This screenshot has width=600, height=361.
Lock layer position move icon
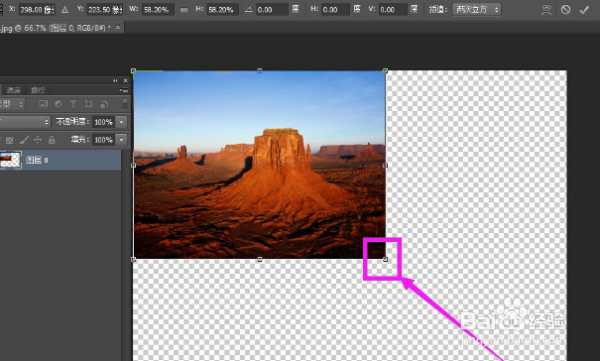(38, 140)
